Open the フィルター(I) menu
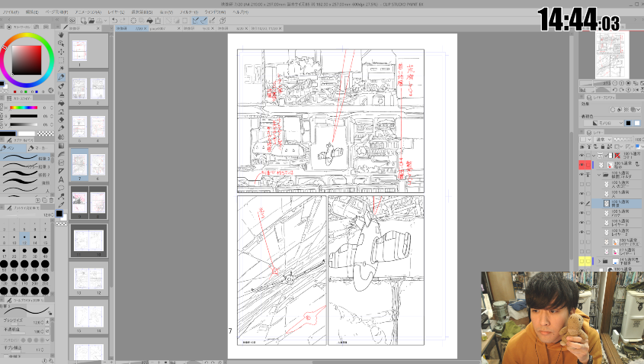This screenshot has height=364, width=644. (x=188, y=12)
